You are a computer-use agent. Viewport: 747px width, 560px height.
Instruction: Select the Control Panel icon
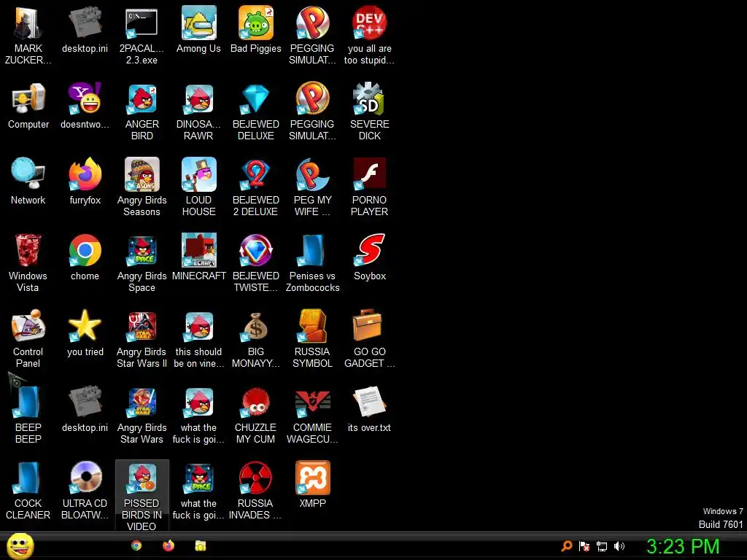pos(28,338)
